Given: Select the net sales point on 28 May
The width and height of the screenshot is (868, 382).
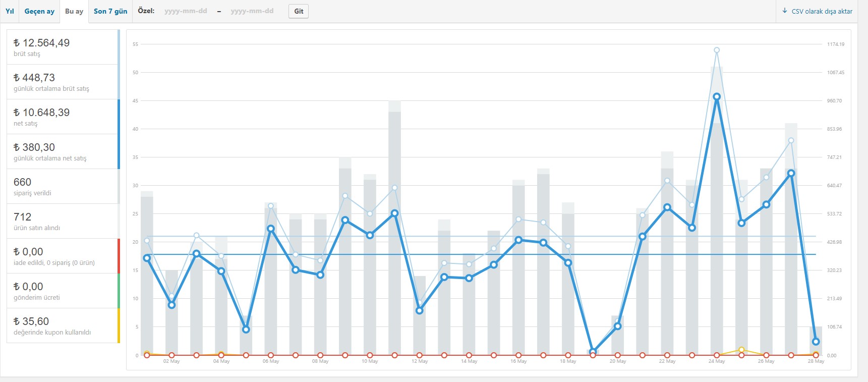Looking at the screenshot, I should click(816, 342).
